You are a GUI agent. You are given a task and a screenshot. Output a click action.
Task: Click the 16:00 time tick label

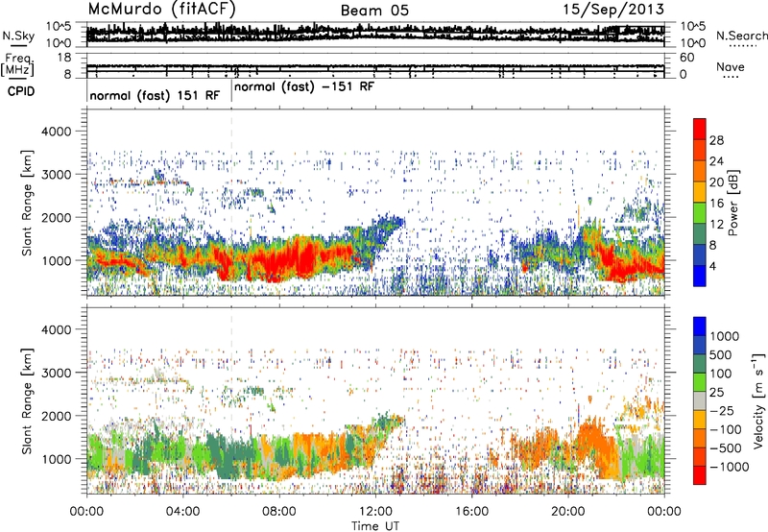471,512
